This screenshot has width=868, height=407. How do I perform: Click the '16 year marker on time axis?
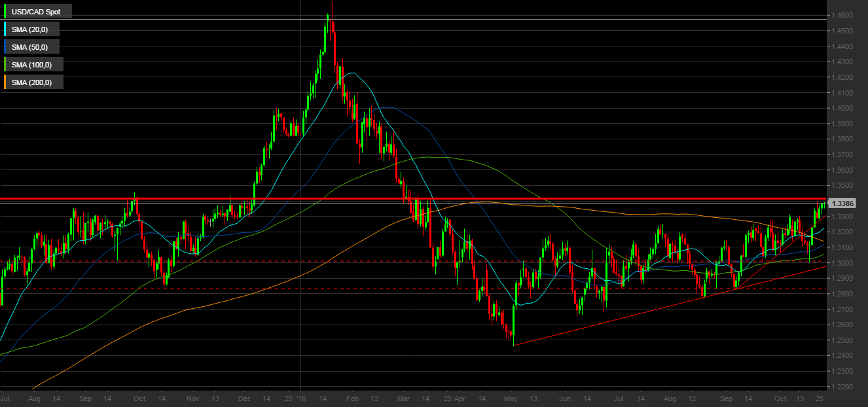pos(300,398)
